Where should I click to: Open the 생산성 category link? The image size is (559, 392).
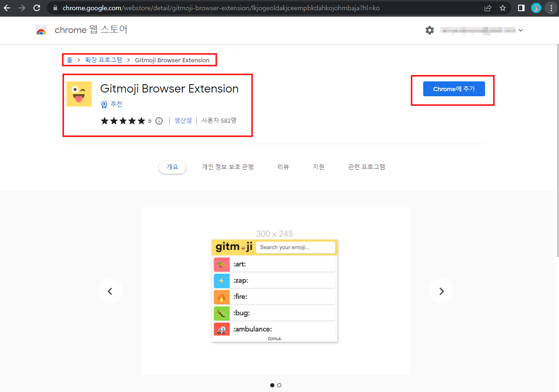click(183, 120)
